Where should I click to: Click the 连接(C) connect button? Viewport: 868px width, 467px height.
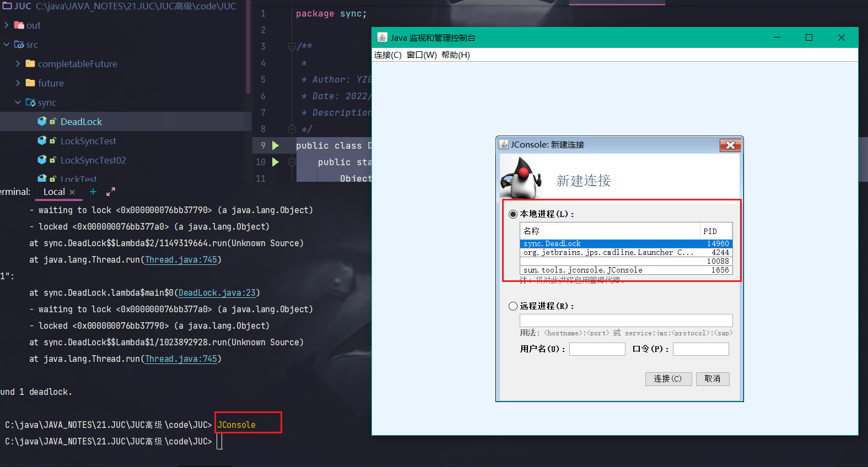(x=668, y=379)
